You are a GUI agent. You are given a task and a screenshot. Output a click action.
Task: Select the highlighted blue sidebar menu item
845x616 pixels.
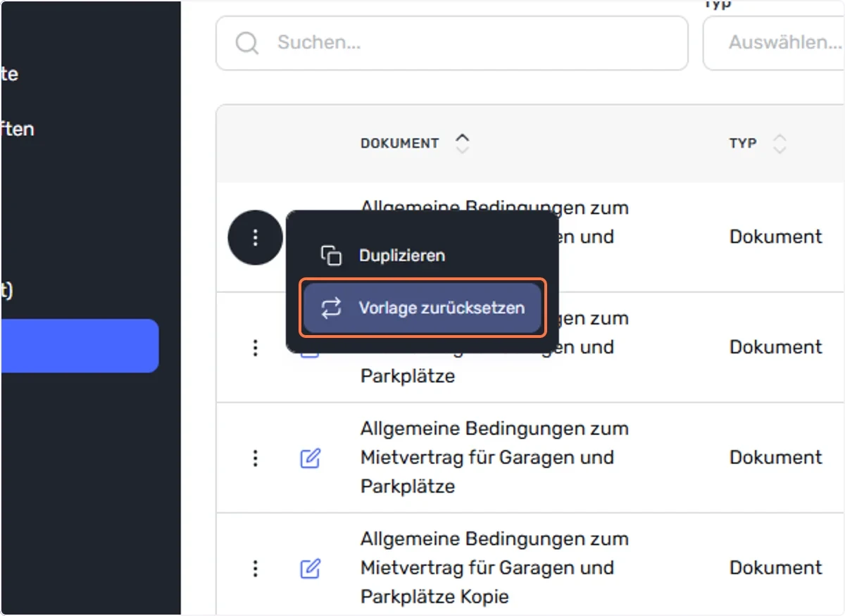pos(79,346)
